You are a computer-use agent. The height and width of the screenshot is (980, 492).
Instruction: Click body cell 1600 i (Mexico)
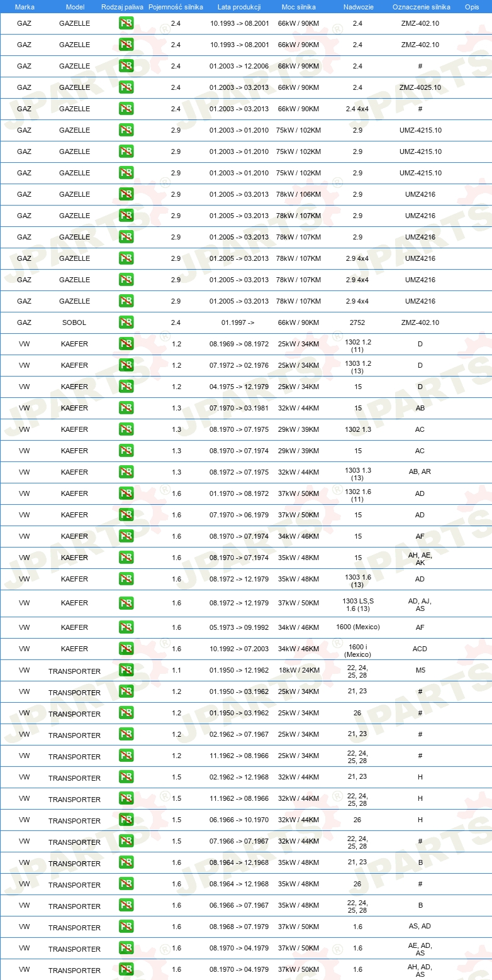point(357,651)
